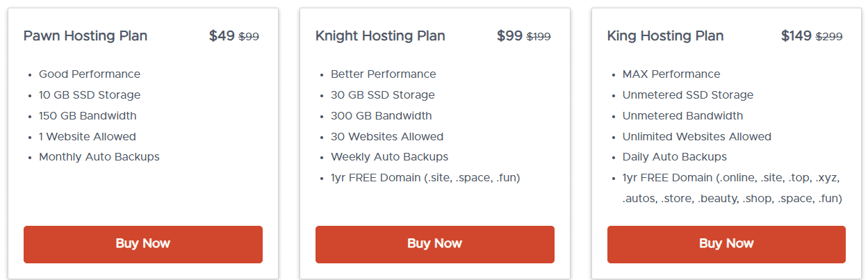Select the Knight Hosting Plan title
This screenshot has height=280, width=868.
coord(380,36)
